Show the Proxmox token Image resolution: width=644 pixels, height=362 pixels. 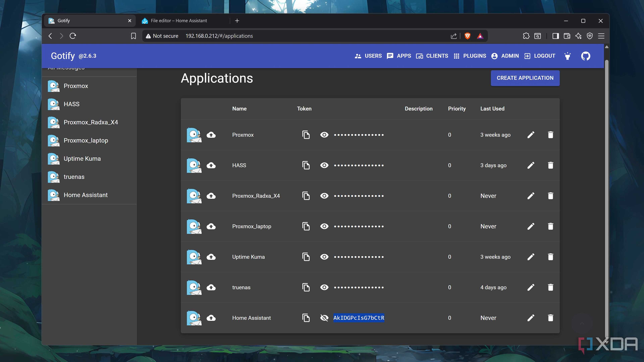point(324,135)
